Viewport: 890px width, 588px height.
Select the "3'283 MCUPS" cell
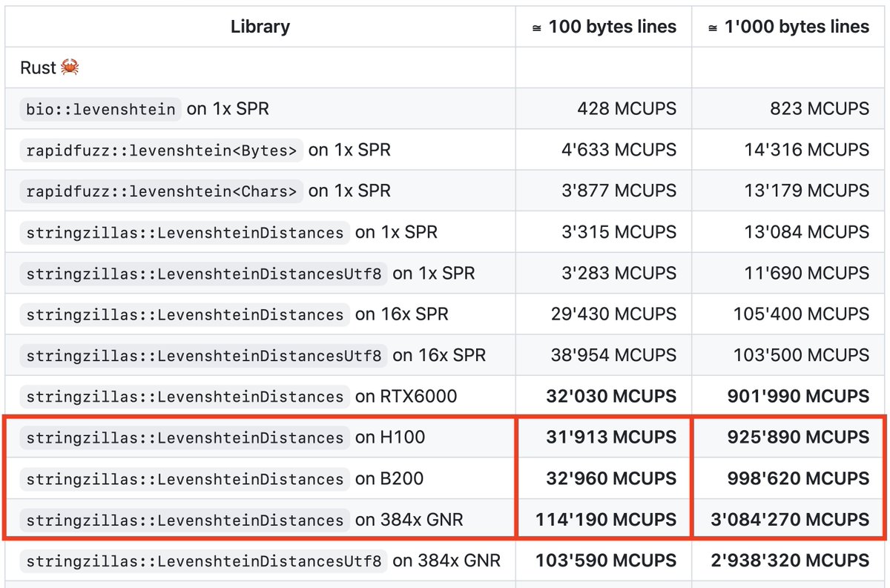click(x=604, y=274)
